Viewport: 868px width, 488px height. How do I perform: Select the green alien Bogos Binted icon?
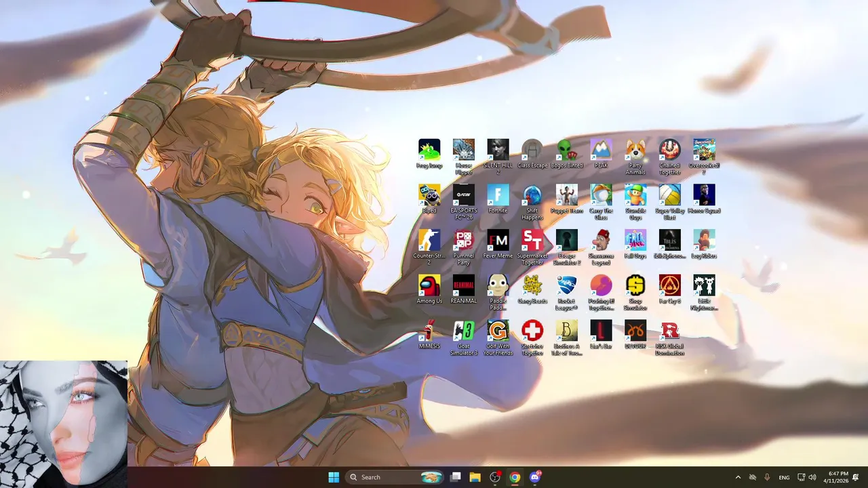point(567,155)
